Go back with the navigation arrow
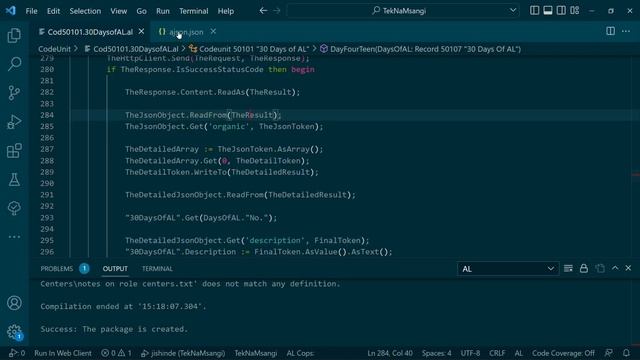Viewport: 640px width, 360px height. pyautogui.click(x=263, y=11)
